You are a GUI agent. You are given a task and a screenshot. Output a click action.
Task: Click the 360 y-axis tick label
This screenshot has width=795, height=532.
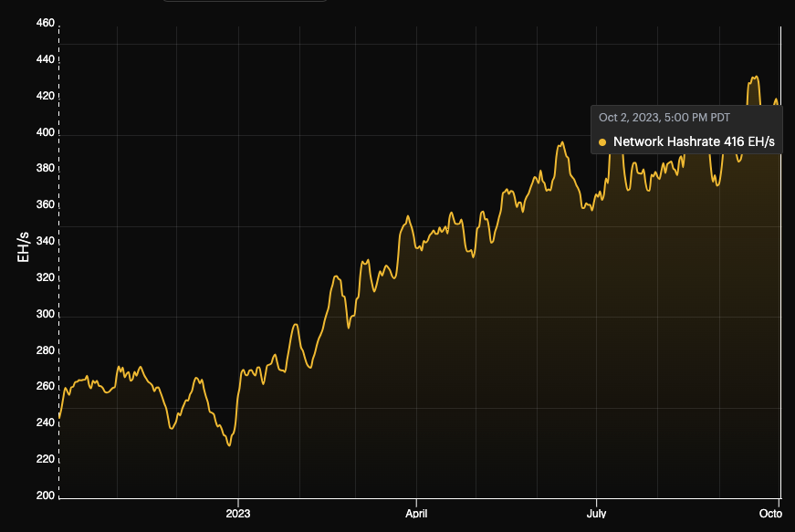pyautogui.click(x=45, y=204)
